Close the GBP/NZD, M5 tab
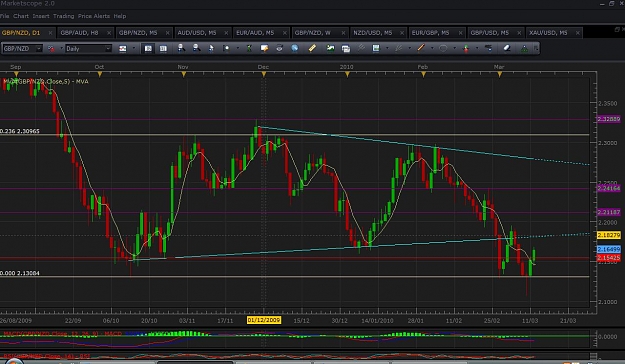The height and width of the screenshot is (364, 625). pos(167,33)
